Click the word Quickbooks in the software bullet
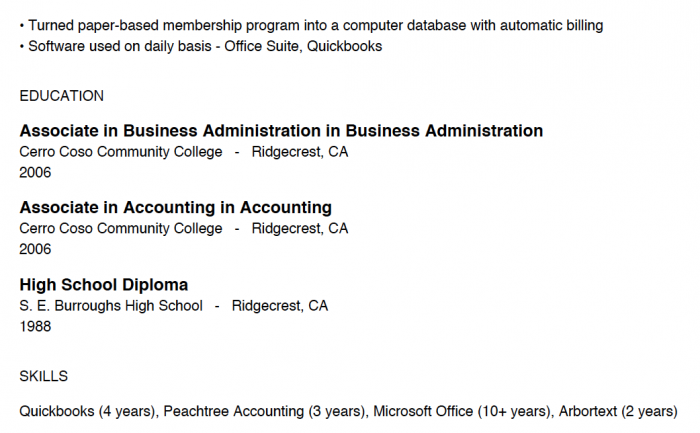This screenshot has height=433, width=700. 345,46
